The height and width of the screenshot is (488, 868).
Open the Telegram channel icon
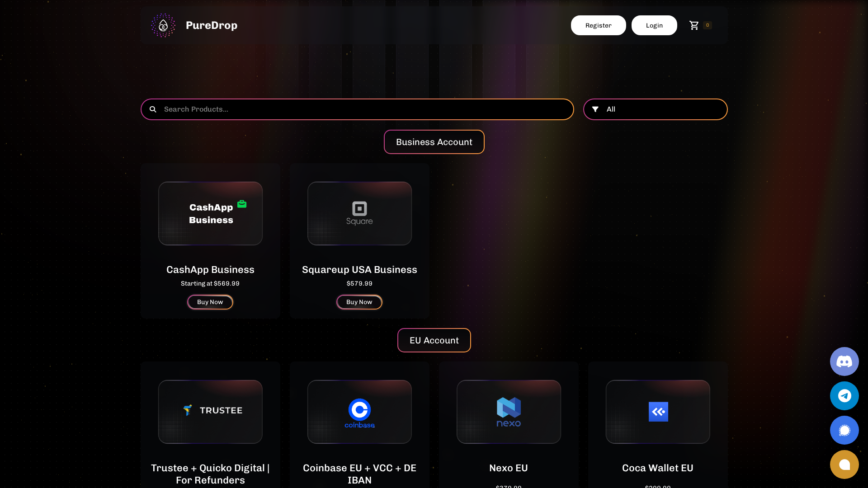click(x=844, y=396)
